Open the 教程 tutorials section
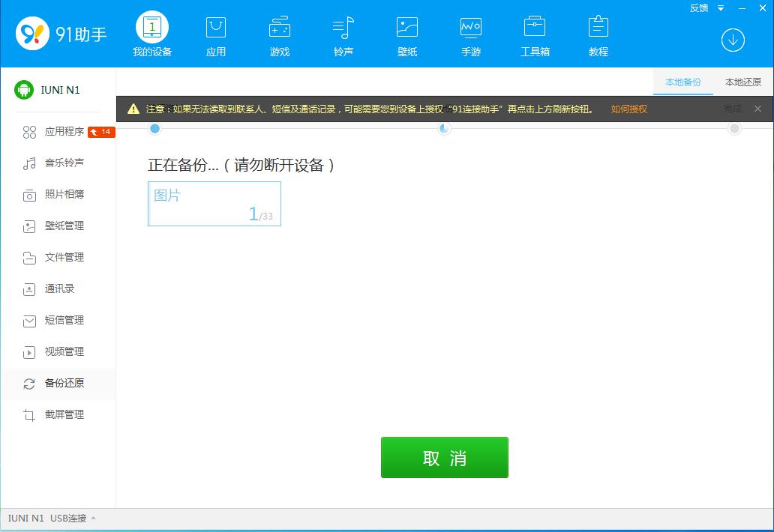The height and width of the screenshot is (532, 774). click(598, 33)
